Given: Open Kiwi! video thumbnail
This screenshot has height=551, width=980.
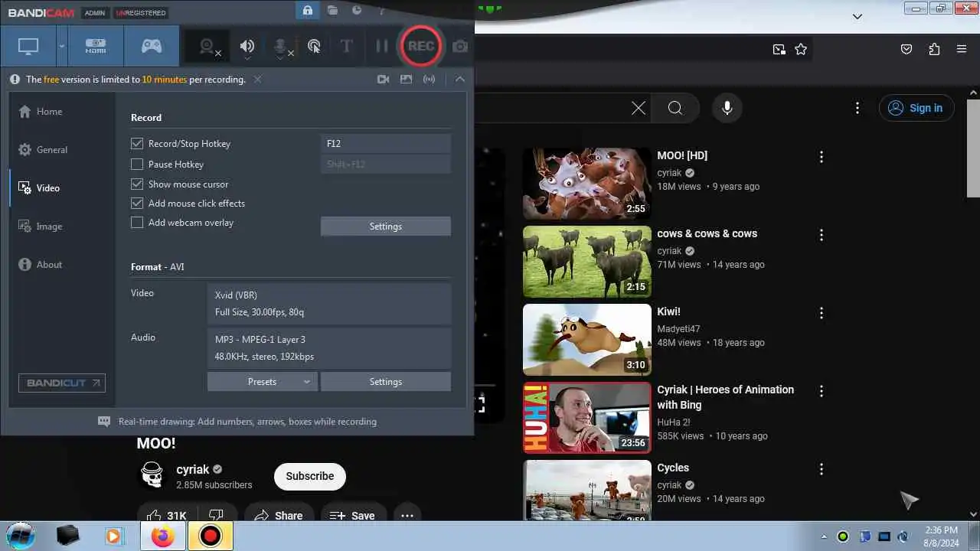Looking at the screenshot, I should pyautogui.click(x=587, y=340).
